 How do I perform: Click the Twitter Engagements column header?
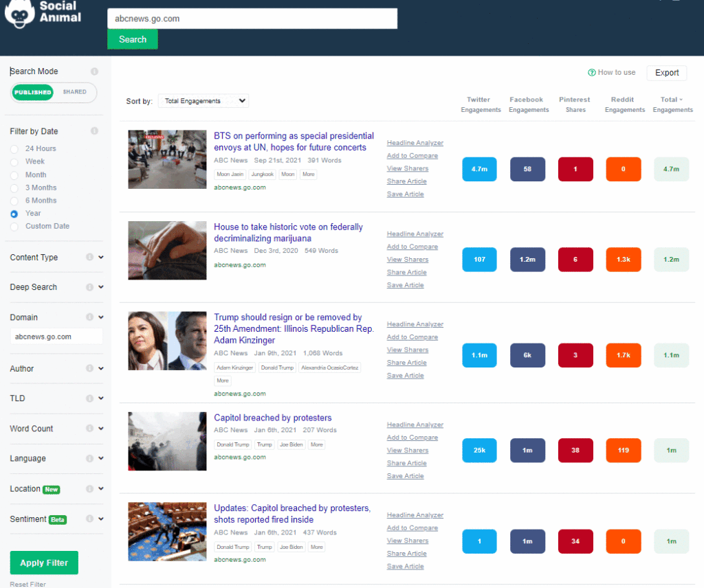click(481, 104)
